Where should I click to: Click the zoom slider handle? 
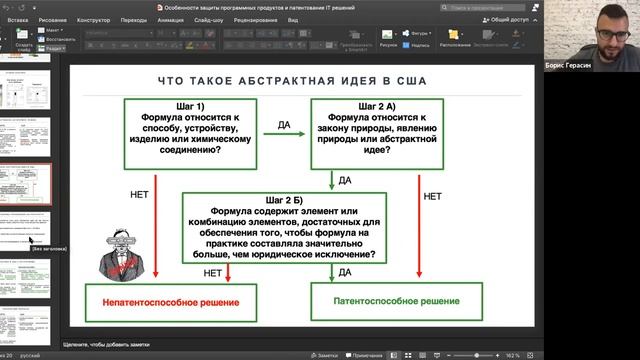[x=476, y=356]
